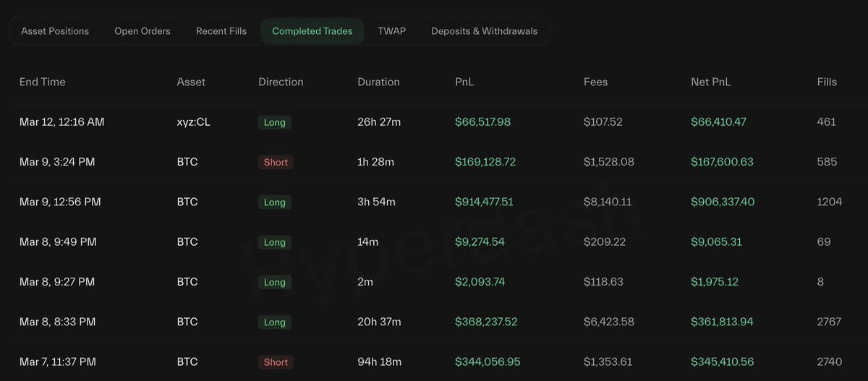This screenshot has height=381, width=868.
Task: Click the Long badge on xyz:CL row
Action: coord(275,122)
